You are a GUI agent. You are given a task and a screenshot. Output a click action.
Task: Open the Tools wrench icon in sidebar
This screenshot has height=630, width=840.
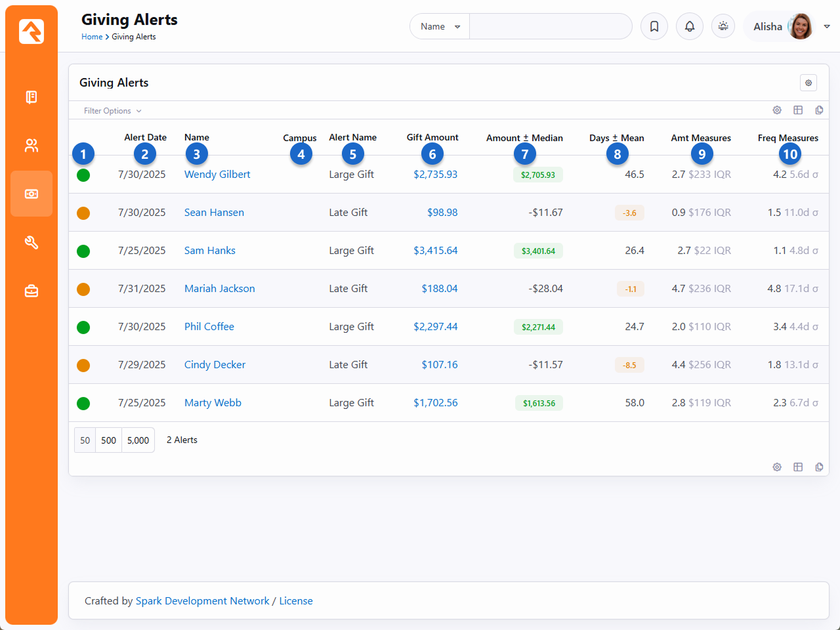pos(31,242)
